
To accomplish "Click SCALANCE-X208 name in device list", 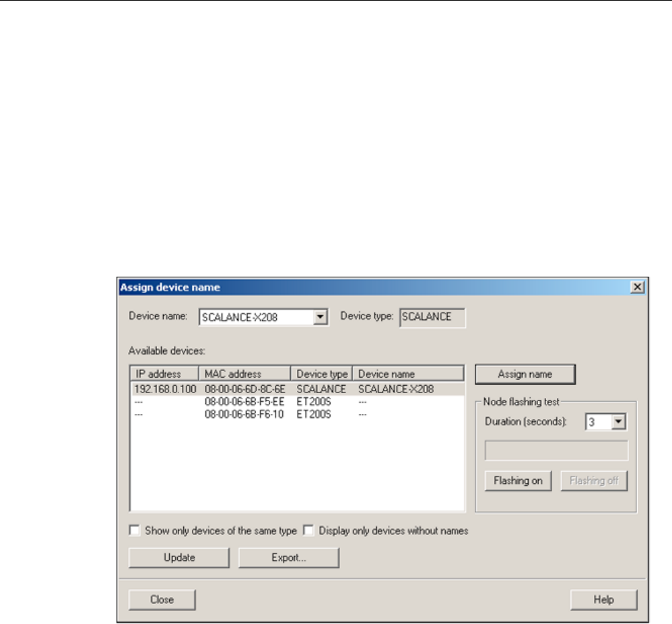I will click(x=395, y=389).
